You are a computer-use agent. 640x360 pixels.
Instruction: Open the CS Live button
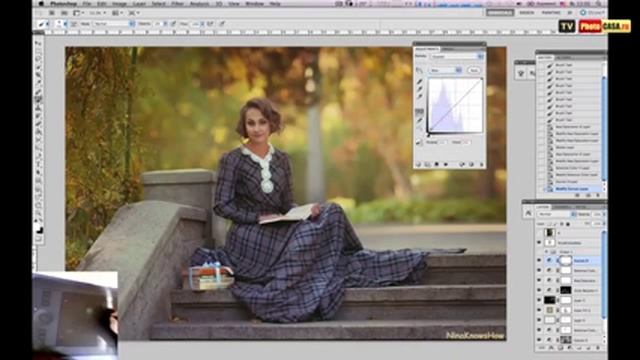point(592,13)
